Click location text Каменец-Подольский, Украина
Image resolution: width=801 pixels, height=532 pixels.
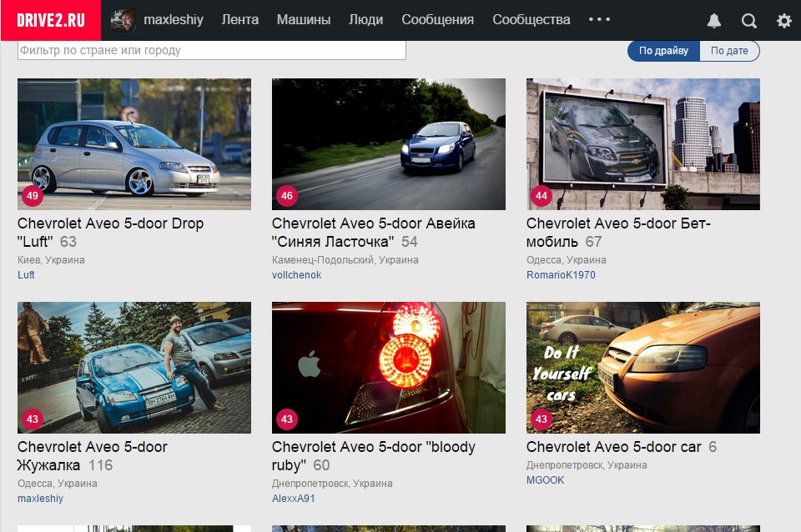(345, 260)
